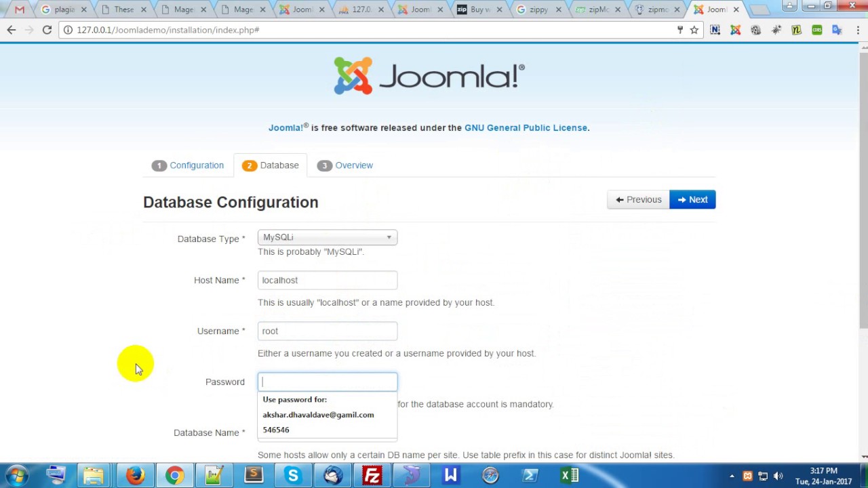Open Sublime Text from taskbar
The image size is (868, 488).
coord(254,476)
